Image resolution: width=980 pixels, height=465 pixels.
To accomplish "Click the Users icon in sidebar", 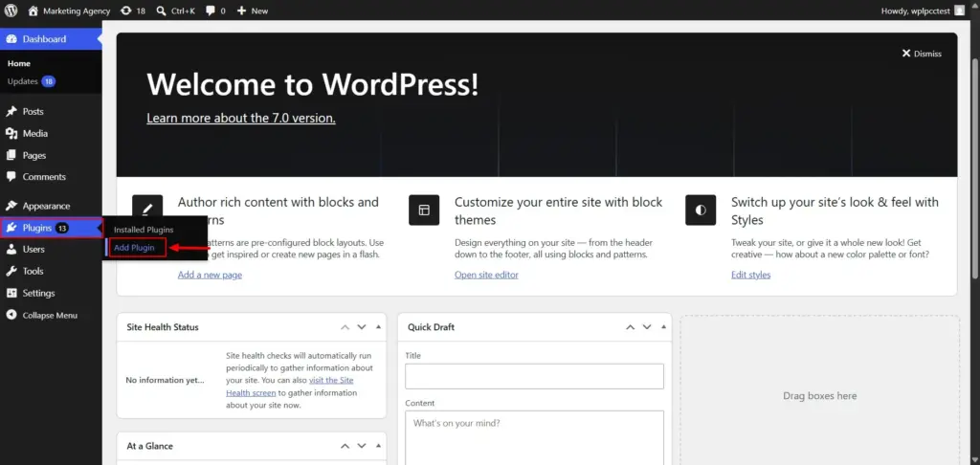I will point(11,249).
